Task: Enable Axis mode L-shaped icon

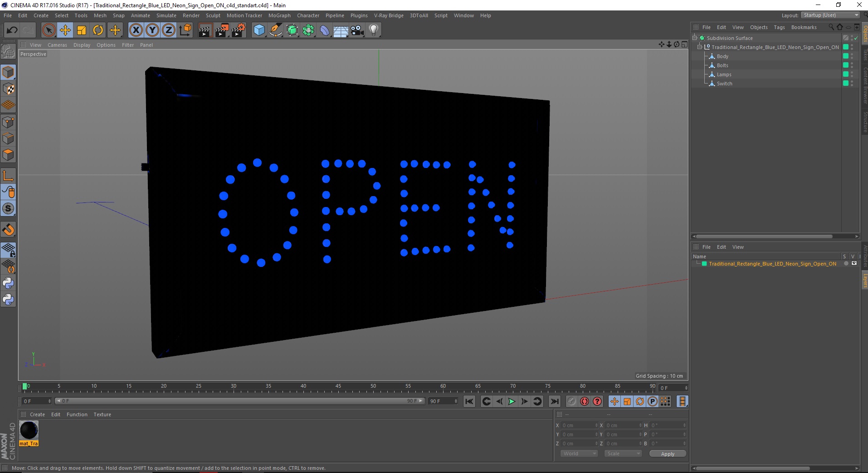Action: (8, 176)
